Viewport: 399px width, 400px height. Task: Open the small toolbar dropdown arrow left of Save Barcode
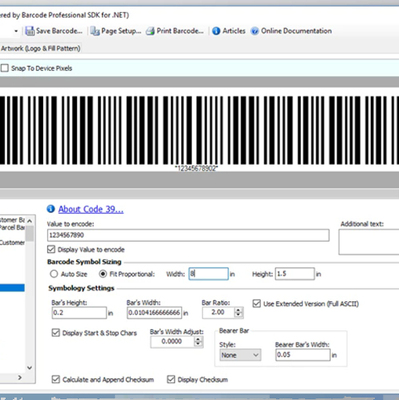(16, 31)
